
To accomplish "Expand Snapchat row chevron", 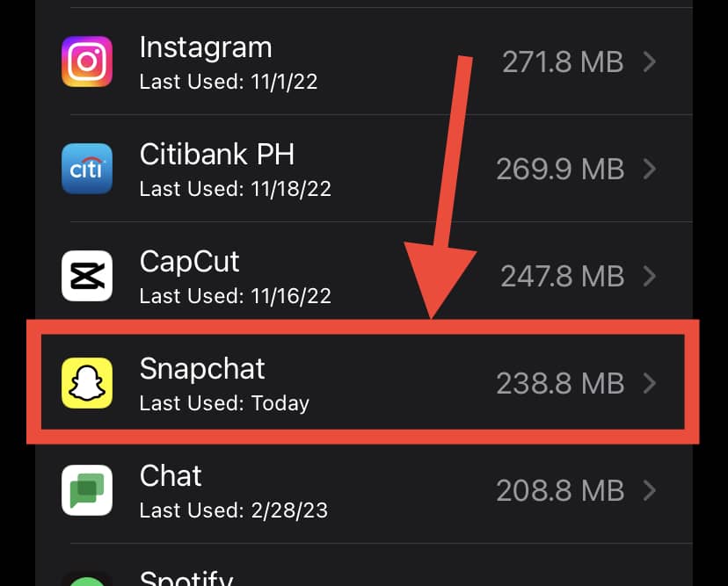I will [x=650, y=383].
